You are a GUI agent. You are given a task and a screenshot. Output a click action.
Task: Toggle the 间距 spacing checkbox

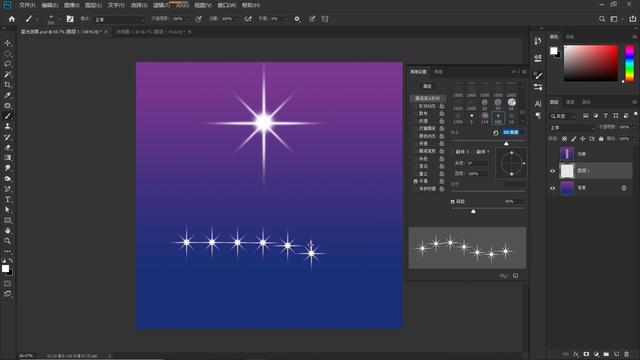pos(452,202)
